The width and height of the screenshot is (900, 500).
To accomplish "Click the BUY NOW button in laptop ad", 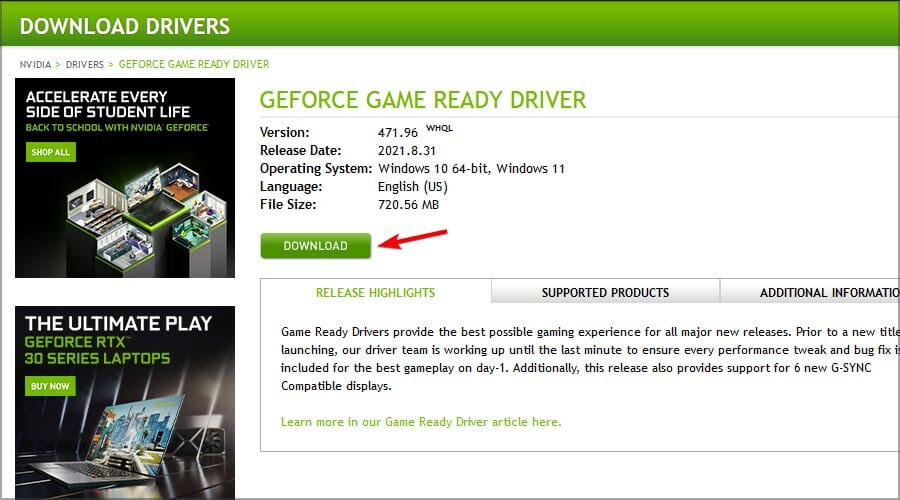I will [x=50, y=386].
